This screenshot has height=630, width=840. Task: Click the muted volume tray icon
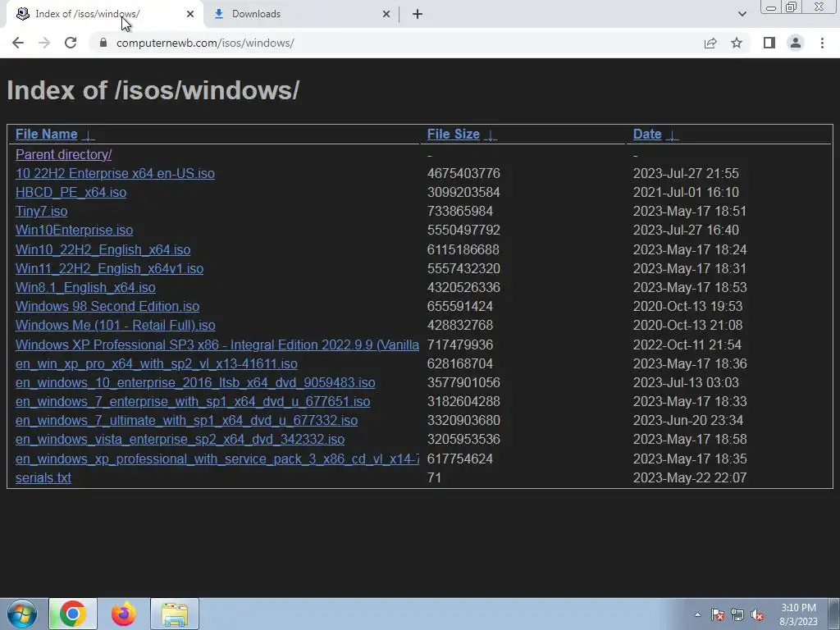coord(757,614)
